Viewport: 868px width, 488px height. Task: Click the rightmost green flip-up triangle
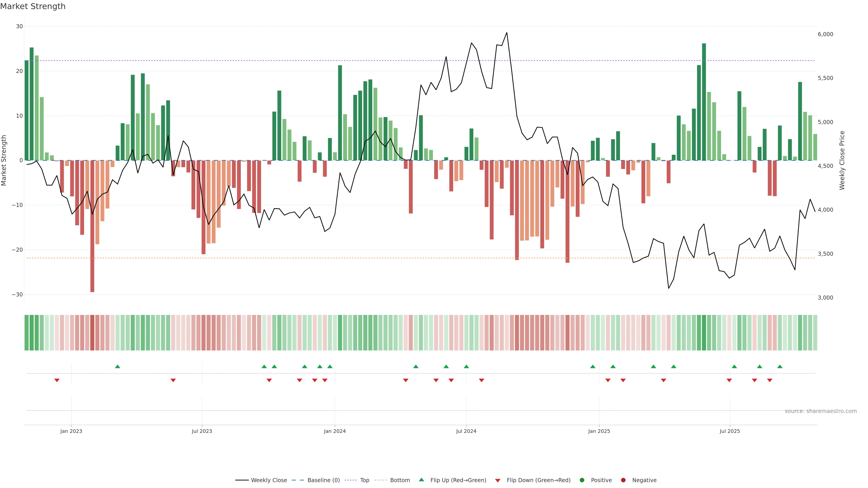[780, 366]
